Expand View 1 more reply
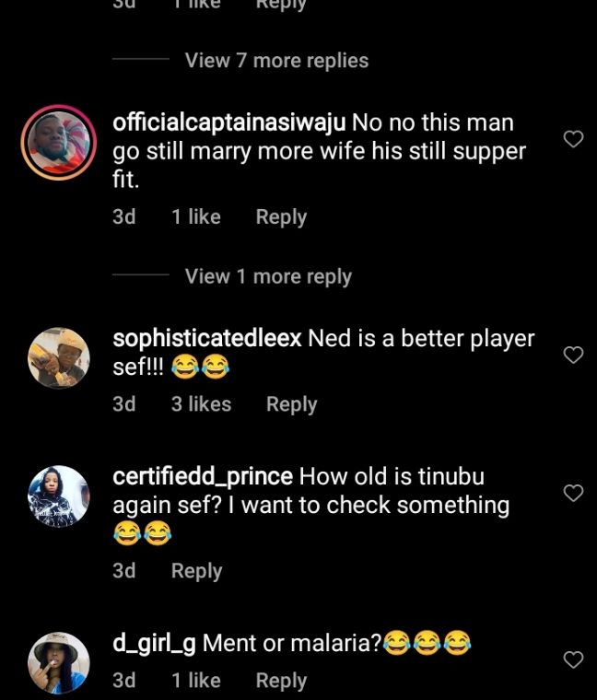597x700 pixels. click(268, 276)
